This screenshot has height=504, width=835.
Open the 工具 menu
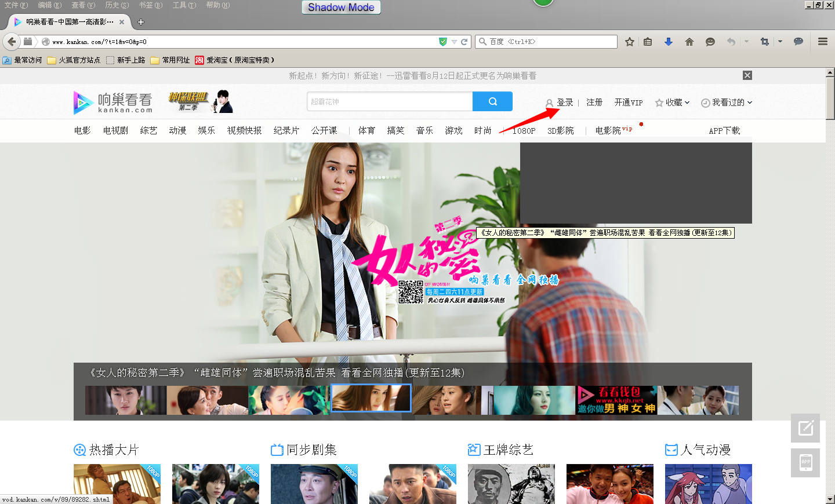(184, 5)
